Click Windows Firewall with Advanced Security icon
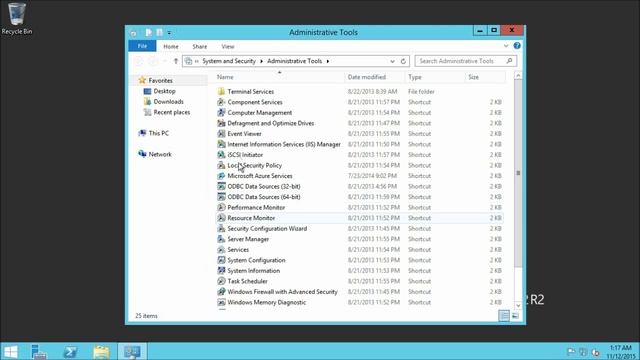This screenshot has width=640, height=360. click(221, 292)
